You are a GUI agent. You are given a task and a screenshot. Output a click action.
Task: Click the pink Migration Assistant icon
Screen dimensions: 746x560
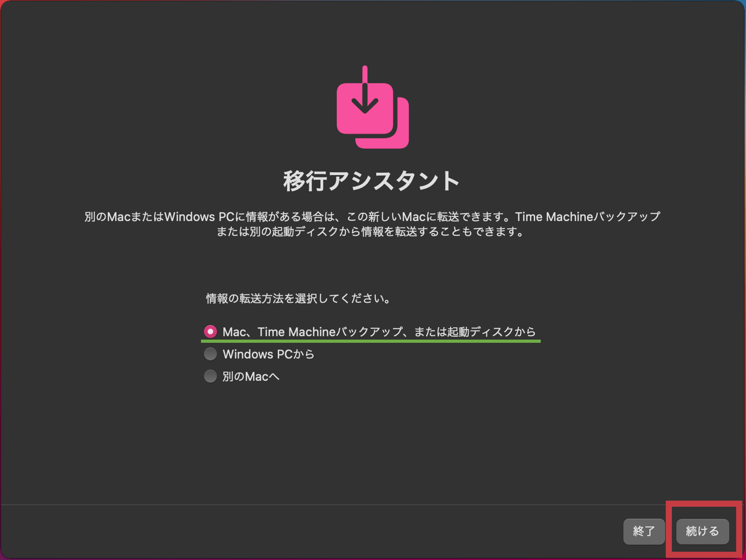coord(373,107)
